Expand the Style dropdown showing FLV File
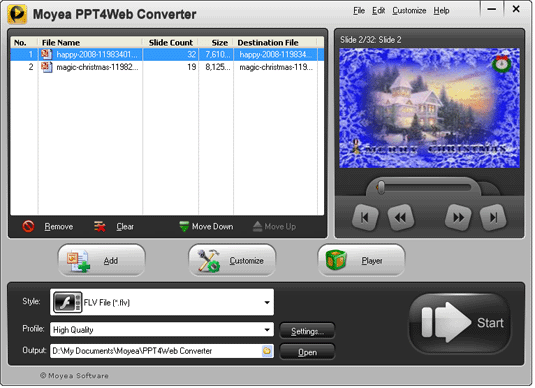 click(267, 302)
